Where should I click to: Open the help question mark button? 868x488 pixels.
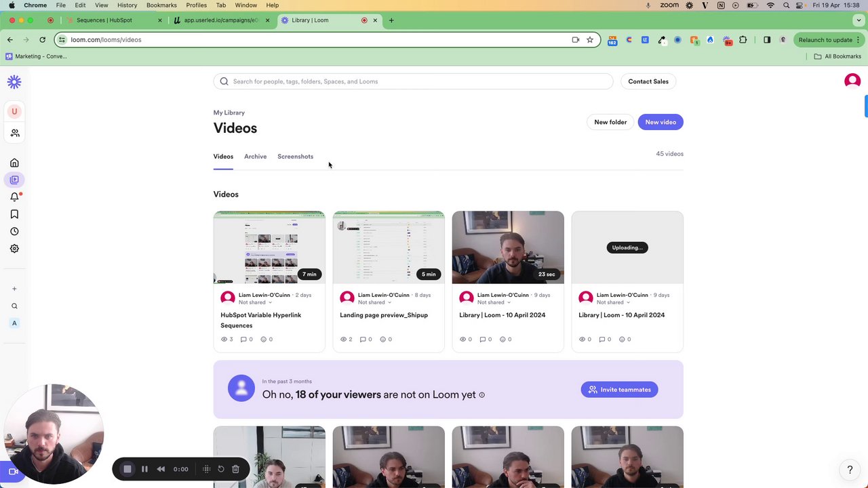coord(850,470)
